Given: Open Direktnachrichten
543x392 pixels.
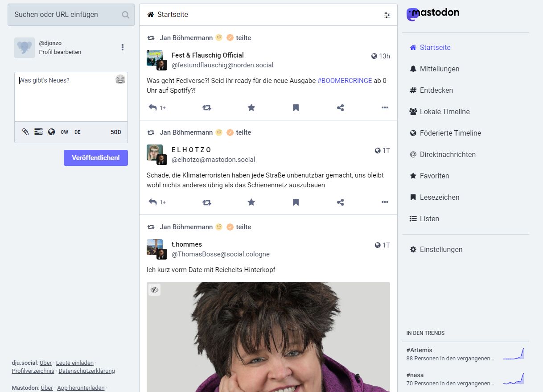Looking at the screenshot, I should click(442, 154).
